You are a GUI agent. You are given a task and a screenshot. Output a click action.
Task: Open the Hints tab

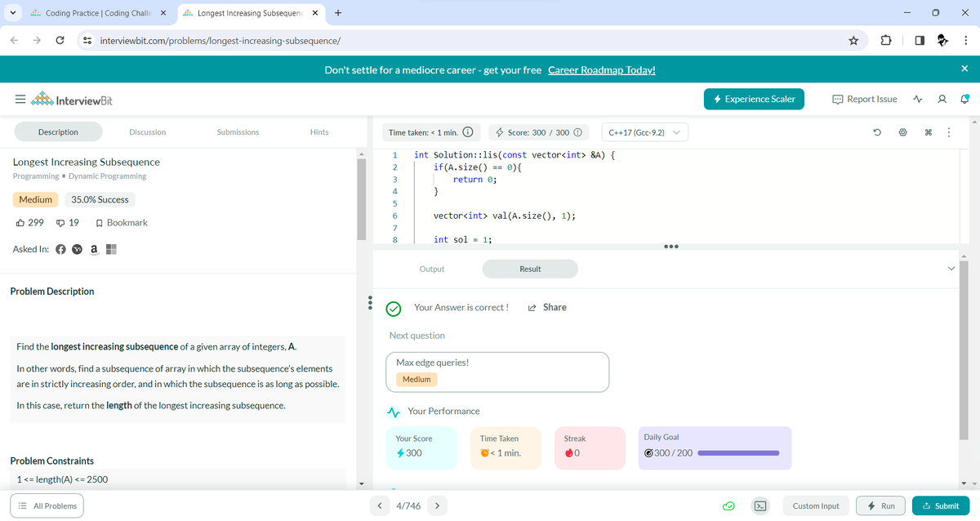click(320, 132)
